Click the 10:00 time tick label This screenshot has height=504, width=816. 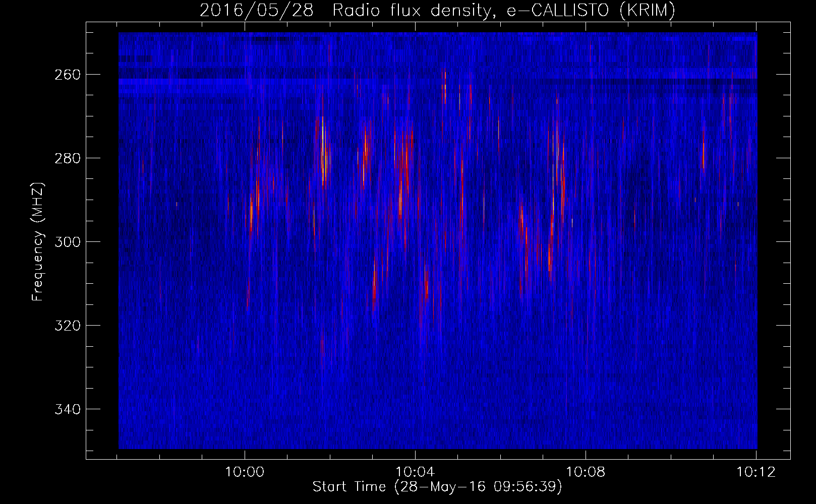coord(245,472)
